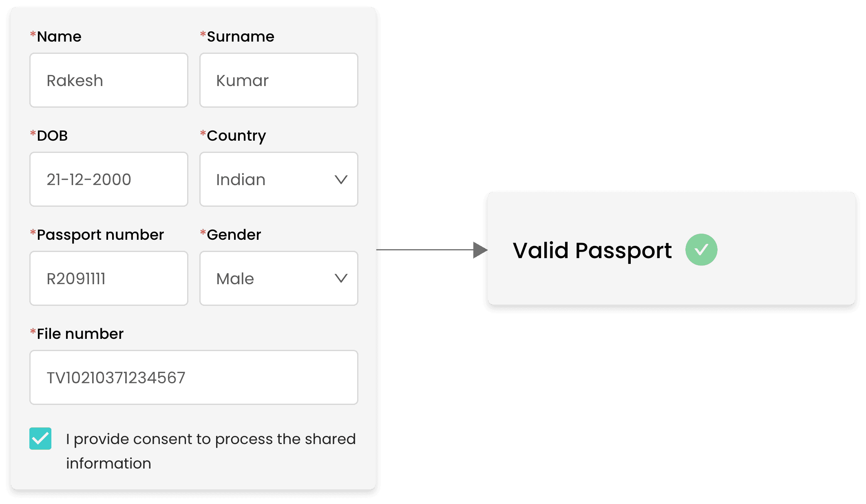Open the Country dropdown showing Indian
Viewport: 866px width, 504px height.
pos(278,179)
